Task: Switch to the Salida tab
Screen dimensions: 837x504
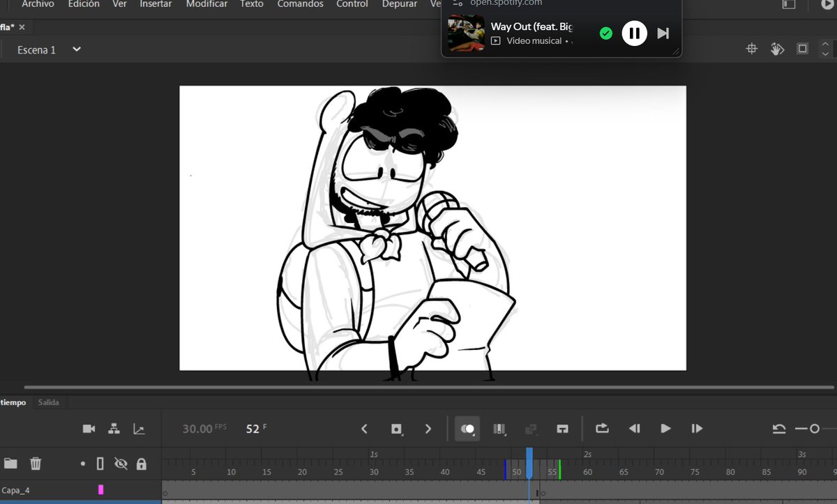Action: click(x=49, y=402)
